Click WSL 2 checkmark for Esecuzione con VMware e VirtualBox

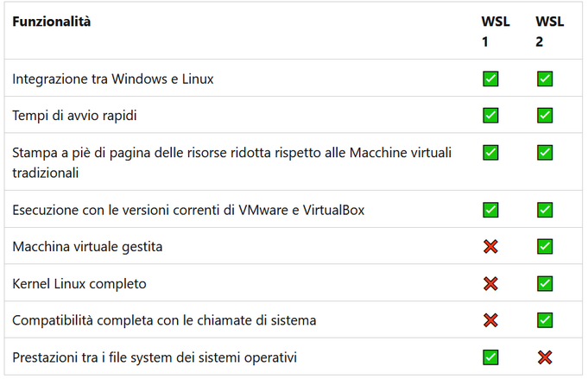pos(545,210)
